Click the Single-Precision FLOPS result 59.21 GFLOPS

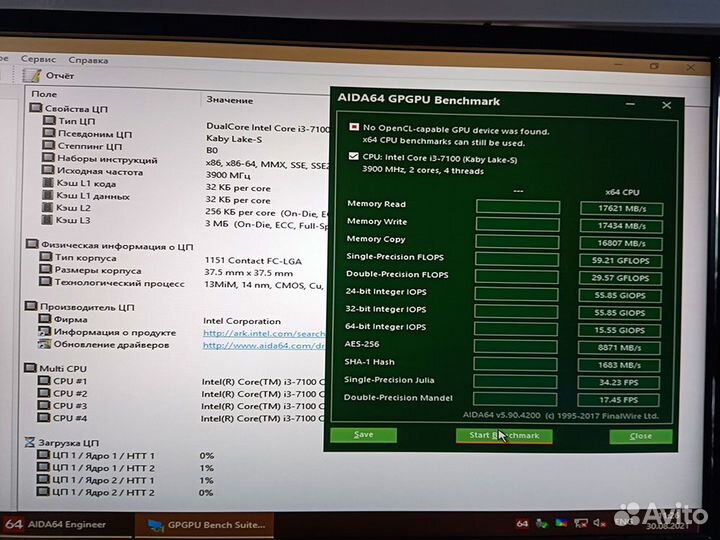(x=620, y=261)
